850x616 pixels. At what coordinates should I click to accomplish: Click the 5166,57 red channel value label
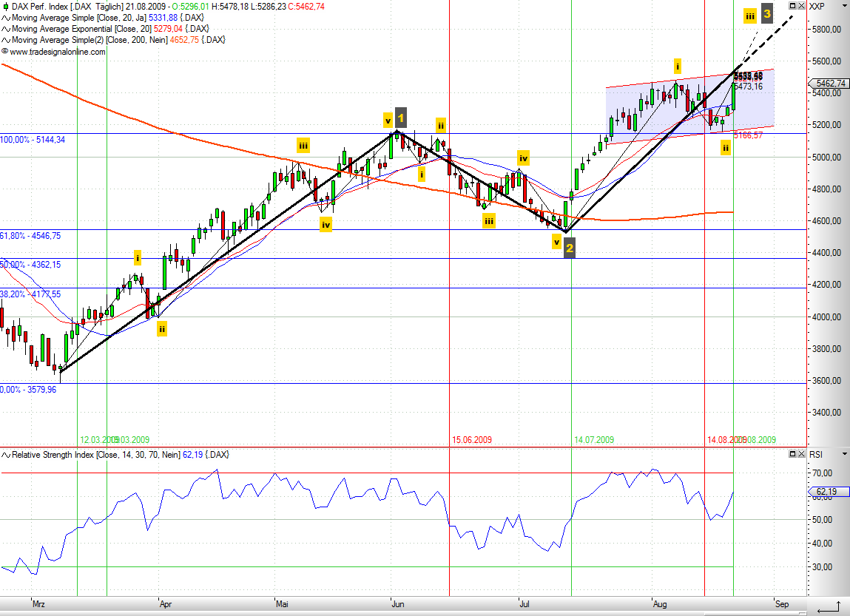[x=748, y=135]
